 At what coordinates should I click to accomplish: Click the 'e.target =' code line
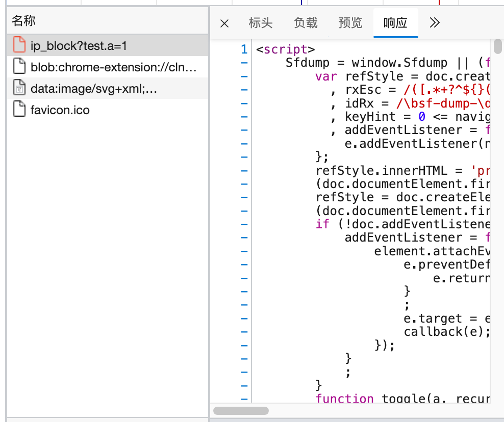click(447, 318)
